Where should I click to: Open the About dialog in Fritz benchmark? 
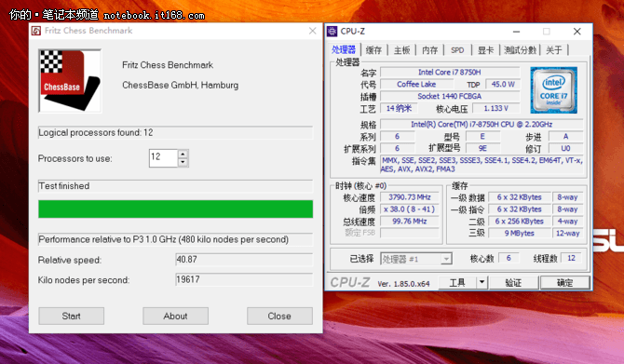(x=175, y=316)
